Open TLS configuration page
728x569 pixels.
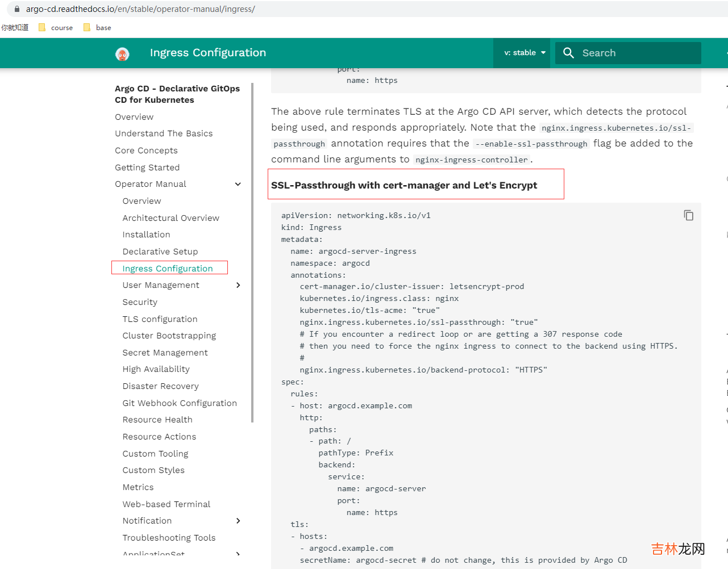[160, 319]
